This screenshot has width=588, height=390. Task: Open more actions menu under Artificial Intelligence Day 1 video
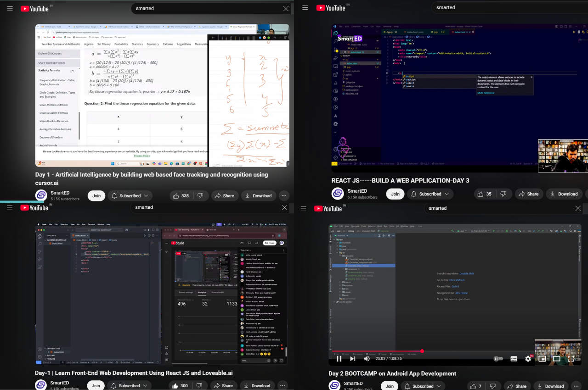click(284, 196)
